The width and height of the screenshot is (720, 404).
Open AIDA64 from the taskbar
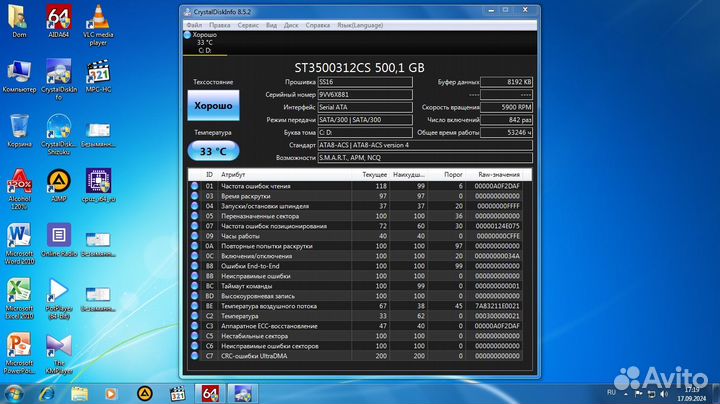[210, 393]
